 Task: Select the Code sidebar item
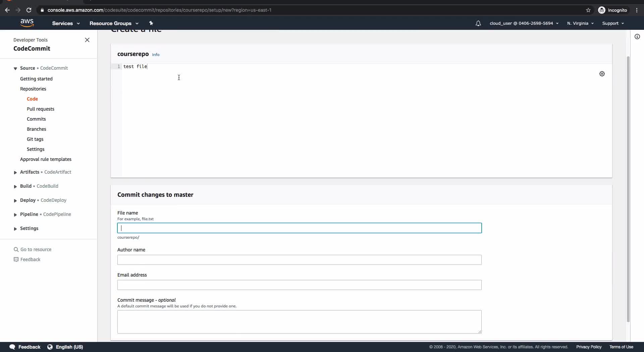(x=32, y=99)
